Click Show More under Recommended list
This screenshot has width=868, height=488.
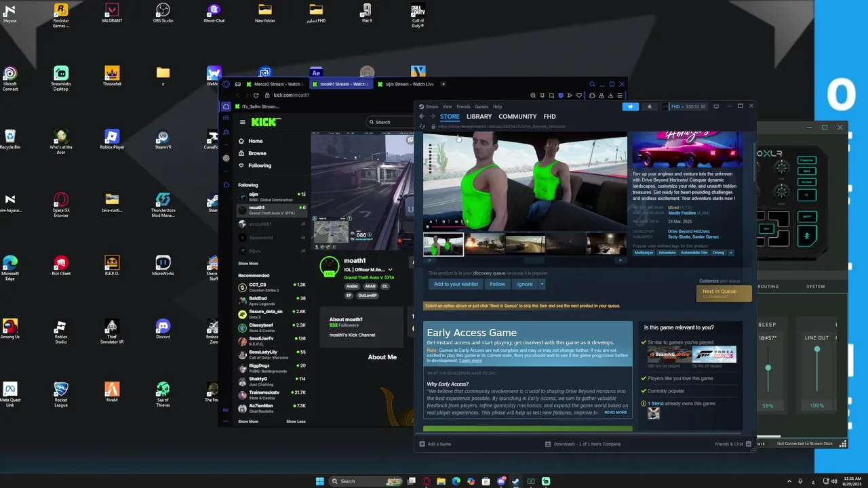(x=248, y=422)
